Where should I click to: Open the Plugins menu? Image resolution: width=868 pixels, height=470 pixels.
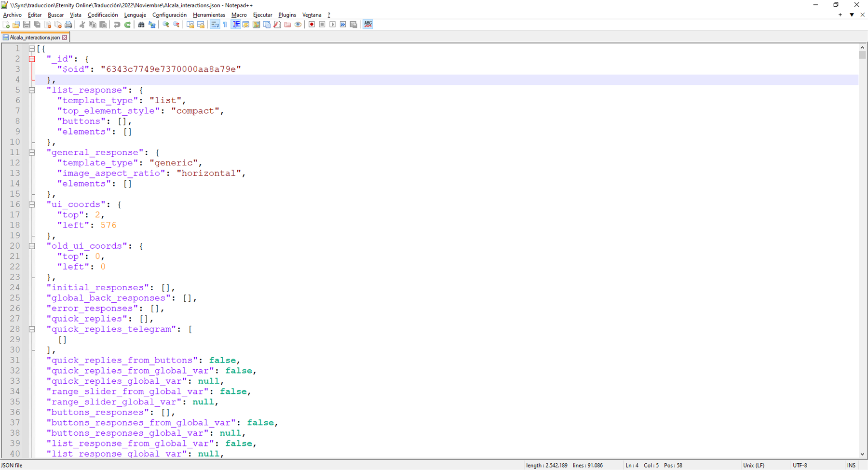coord(287,15)
